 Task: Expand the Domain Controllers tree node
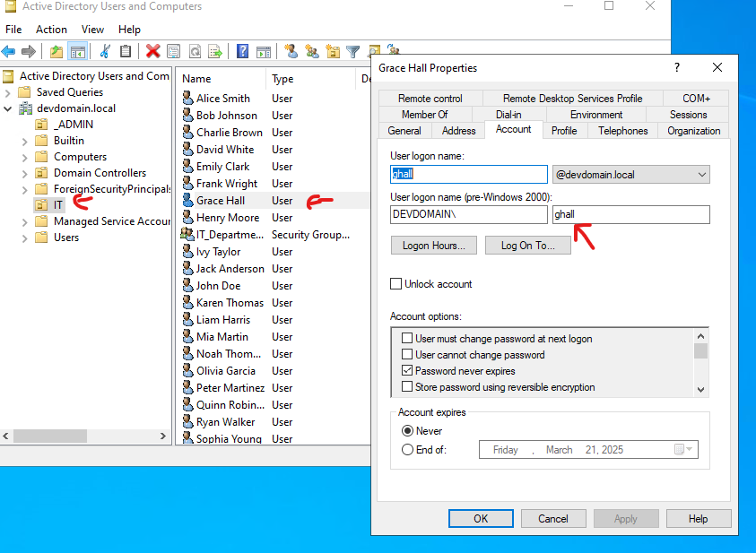click(x=24, y=173)
